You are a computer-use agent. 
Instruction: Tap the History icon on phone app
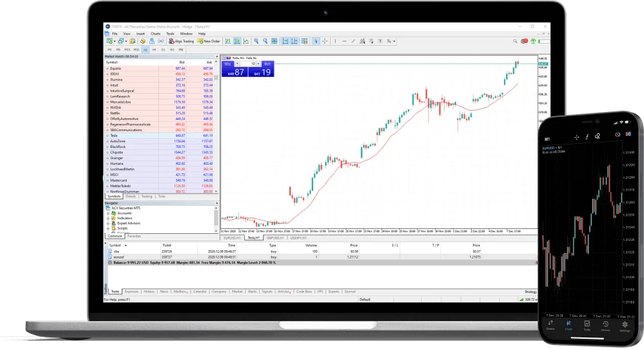coord(606,326)
